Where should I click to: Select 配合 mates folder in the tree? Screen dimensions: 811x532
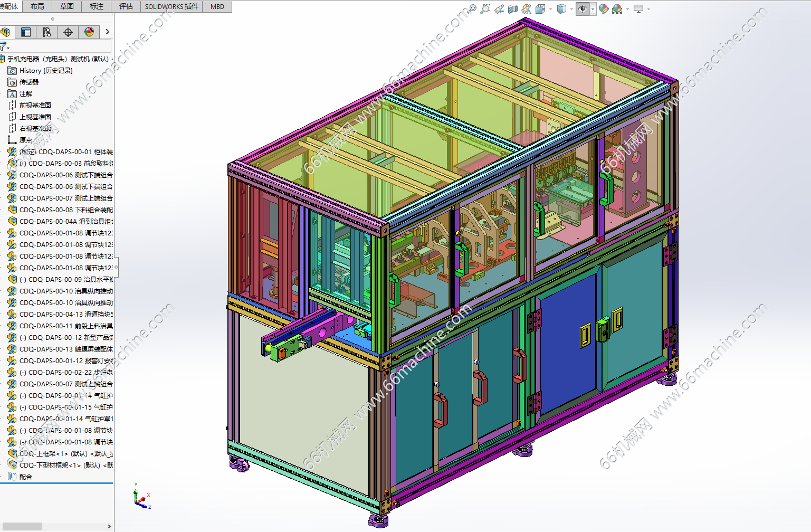click(25, 477)
